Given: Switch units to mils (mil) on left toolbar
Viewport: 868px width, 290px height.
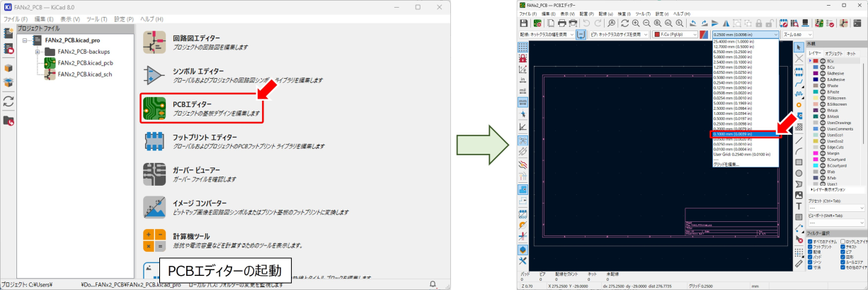Looking at the screenshot, I should [x=523, y=91].
